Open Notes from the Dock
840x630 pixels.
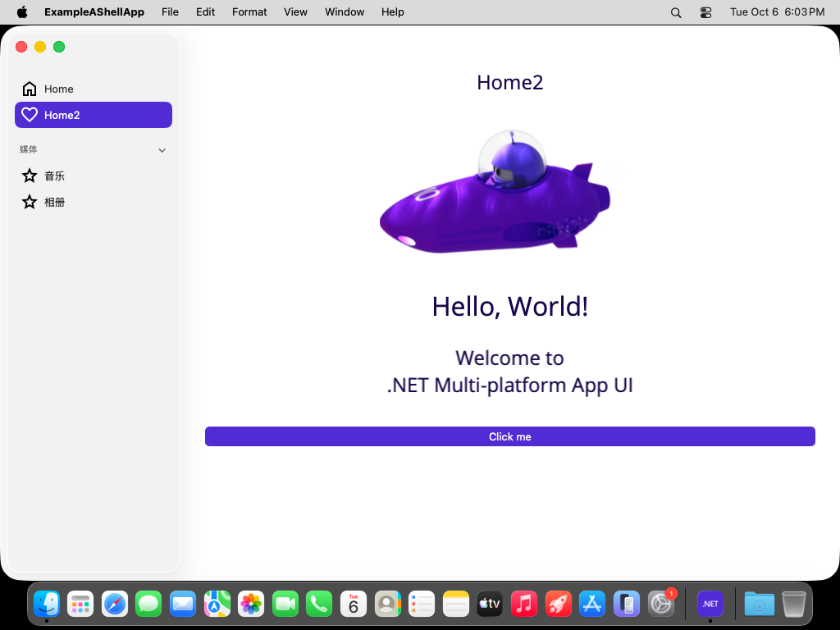coord(456,604)
